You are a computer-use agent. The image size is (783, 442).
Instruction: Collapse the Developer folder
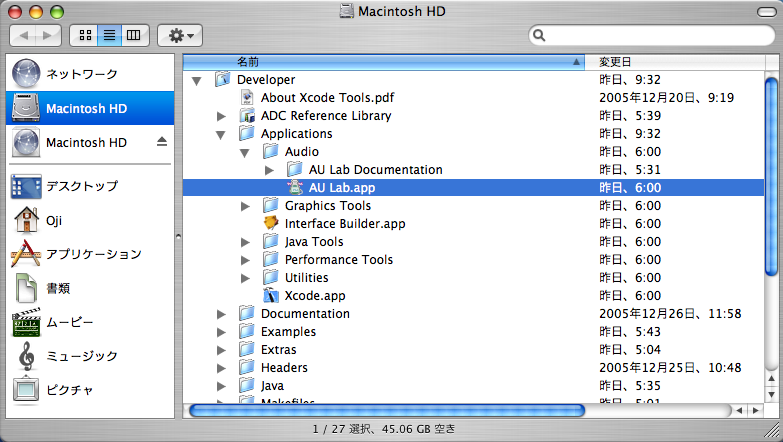tap(197, 80)
